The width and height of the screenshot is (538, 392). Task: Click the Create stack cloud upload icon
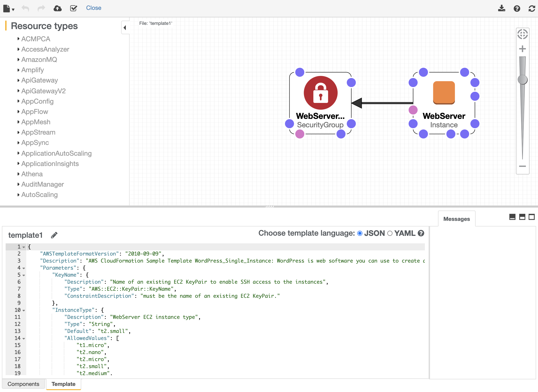click(x=58, y=8)
